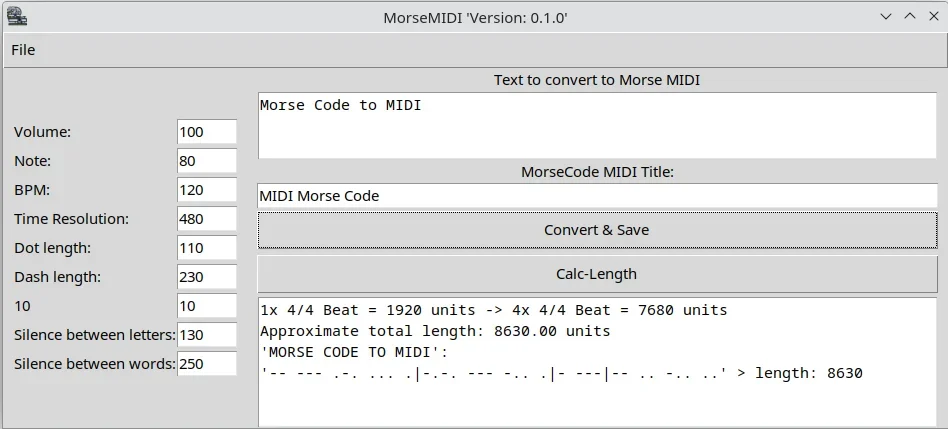Screen dimensions: 948x429
Task: Click the MorseMIDI app icon in title bar
Action: [17, 16]
